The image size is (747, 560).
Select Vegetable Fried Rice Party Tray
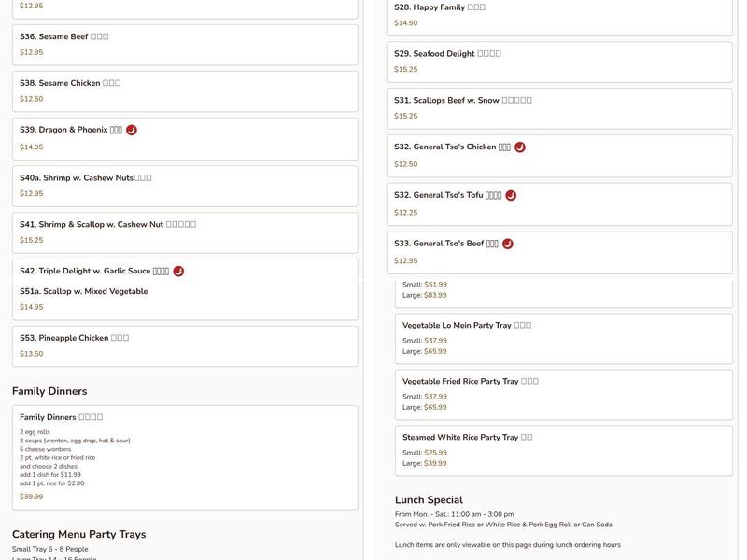563,394
